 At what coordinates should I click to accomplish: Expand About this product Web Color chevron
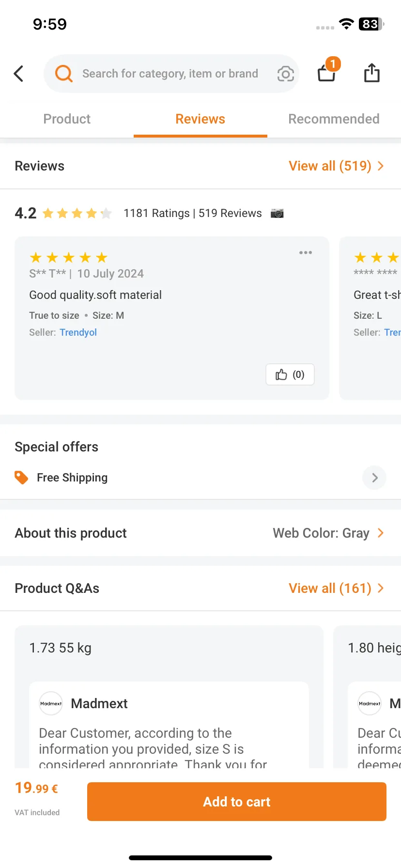[381, 533]
